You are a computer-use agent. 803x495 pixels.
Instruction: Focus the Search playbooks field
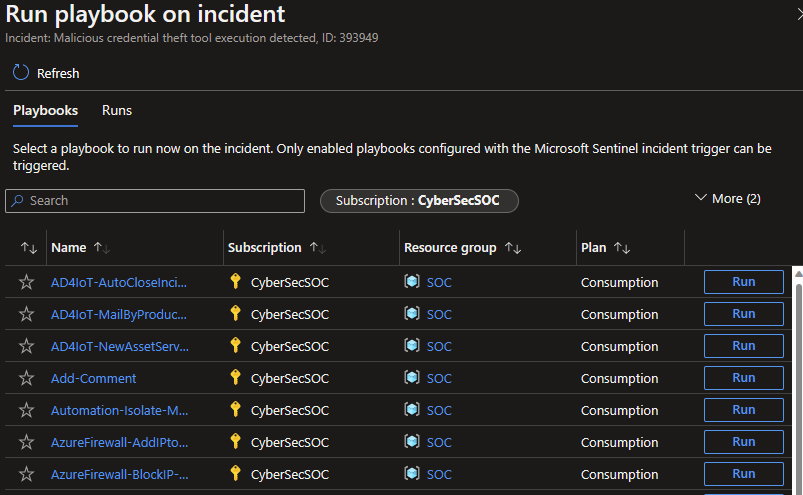click(x=155, y=201)
